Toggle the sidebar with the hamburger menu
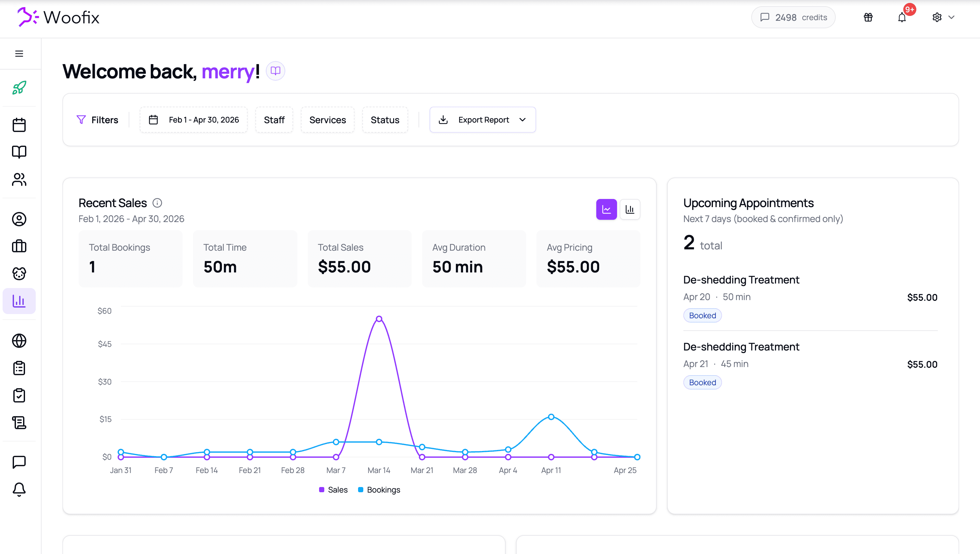Screen dimensions: 980x554 click(19, 54)
